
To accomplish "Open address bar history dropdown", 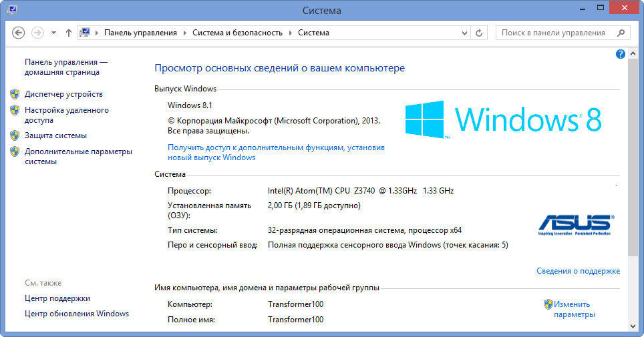I will (464, 33).
